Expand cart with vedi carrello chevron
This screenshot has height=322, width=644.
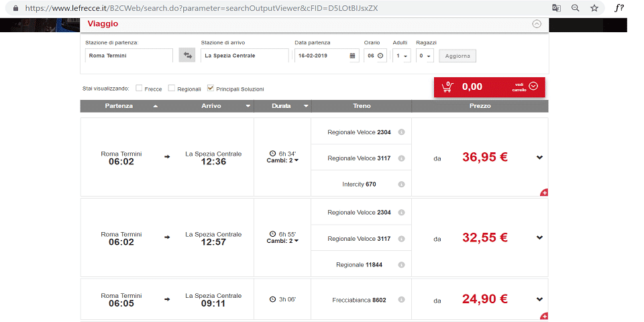[x=533, y=86]
